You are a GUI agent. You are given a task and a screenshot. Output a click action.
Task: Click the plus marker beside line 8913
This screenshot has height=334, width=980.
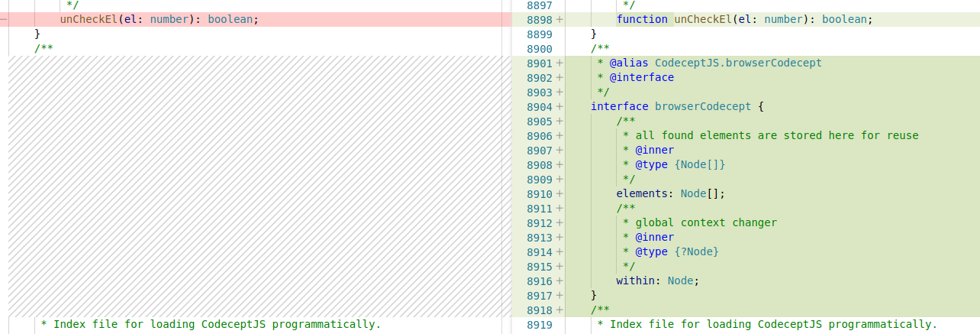(560, 237)
